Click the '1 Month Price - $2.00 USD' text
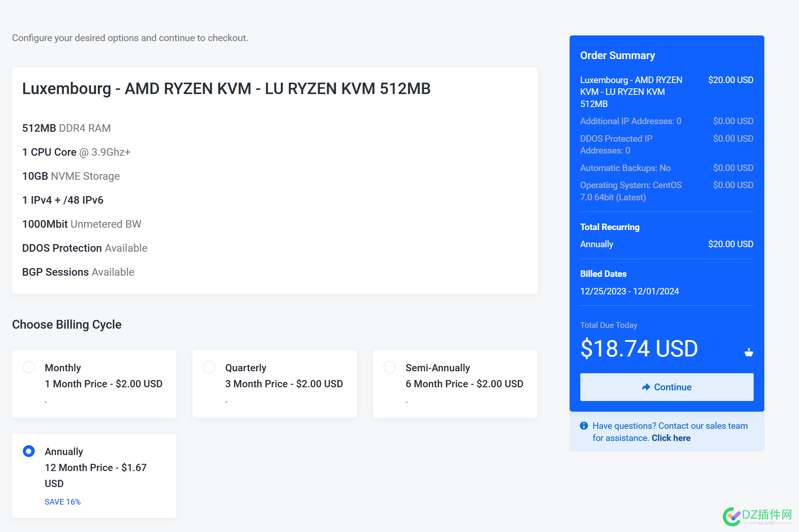This screenshot has width=799, height=532. point(104,384)
